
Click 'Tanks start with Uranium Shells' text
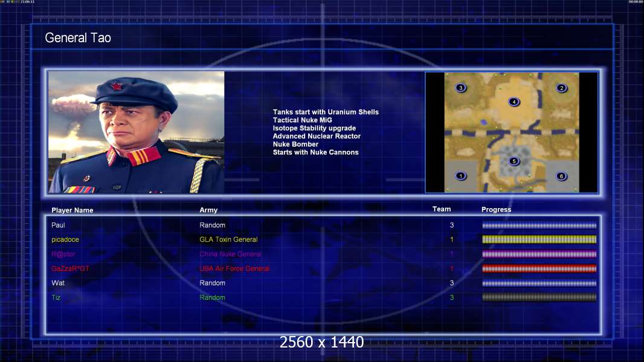coord(326,112)
